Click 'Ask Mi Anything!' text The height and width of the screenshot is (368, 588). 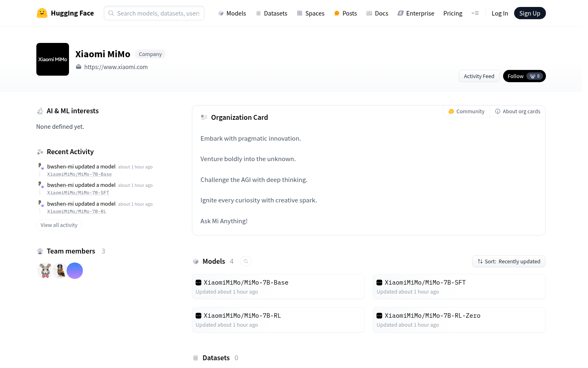tap(224, 221)
